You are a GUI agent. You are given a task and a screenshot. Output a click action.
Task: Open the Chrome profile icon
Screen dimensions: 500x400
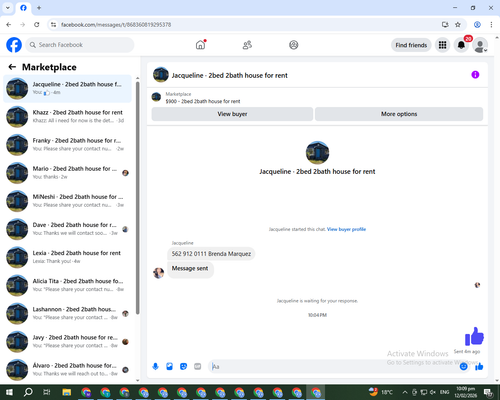pos(477,25)
